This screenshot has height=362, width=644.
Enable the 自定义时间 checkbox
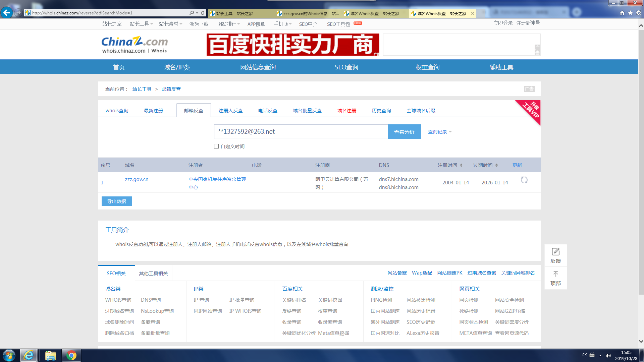coord(216,146)
